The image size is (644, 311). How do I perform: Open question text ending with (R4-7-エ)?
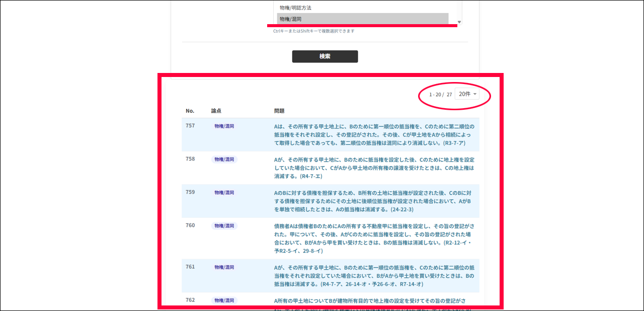[x=374, y=168]
